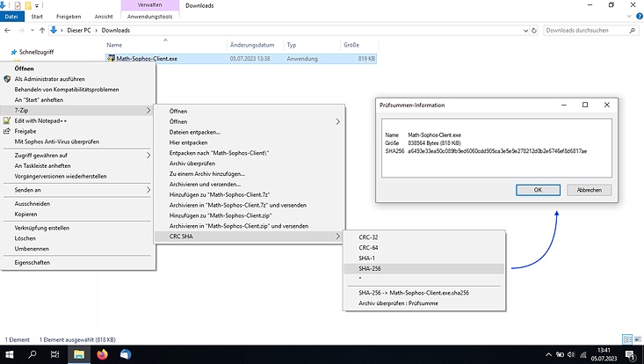Viewport: 644px width, 364px height.
Task: Switch to details view button
Action: click(627, 339)
